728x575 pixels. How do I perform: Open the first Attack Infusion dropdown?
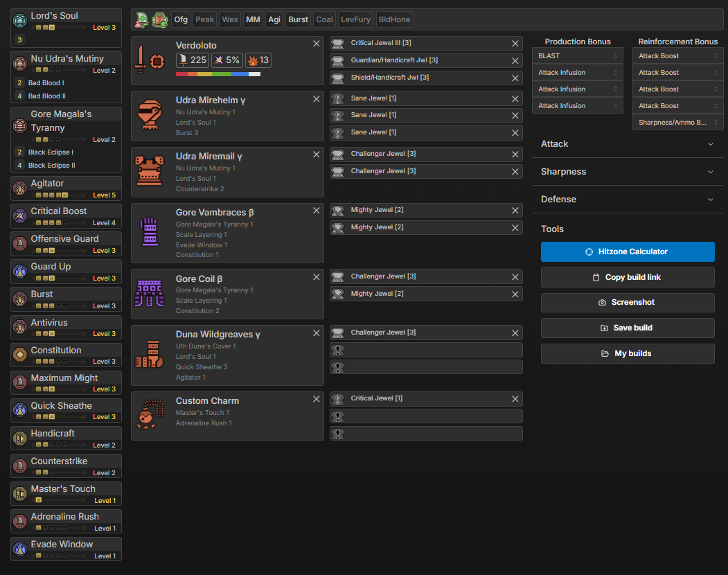point(577,73)
